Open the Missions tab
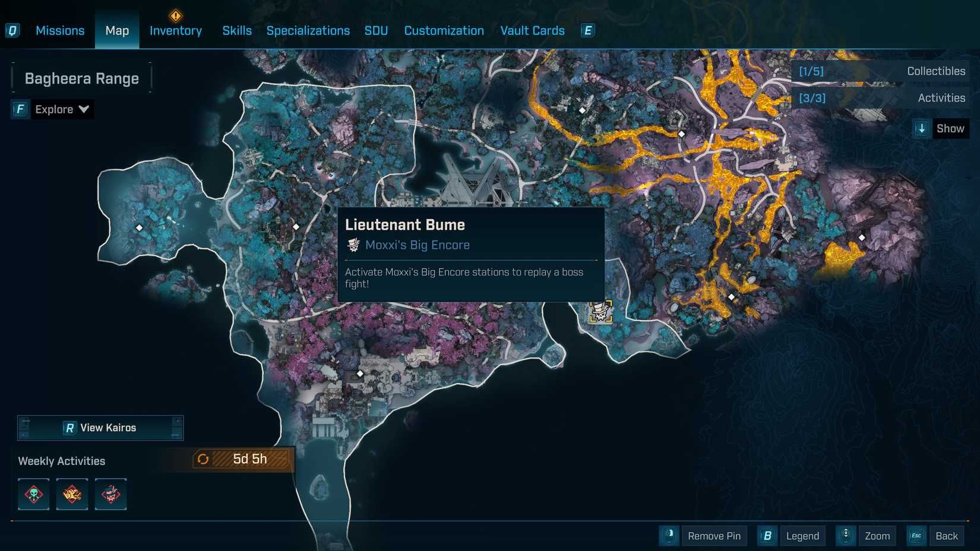 click(60, 31)
